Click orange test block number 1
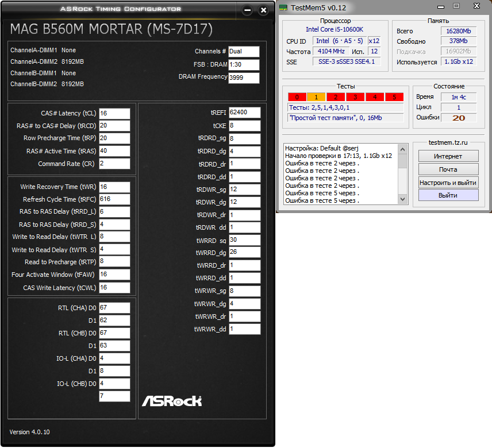The height and width of the screenshot is (448, 492). [x=316, y=97]
